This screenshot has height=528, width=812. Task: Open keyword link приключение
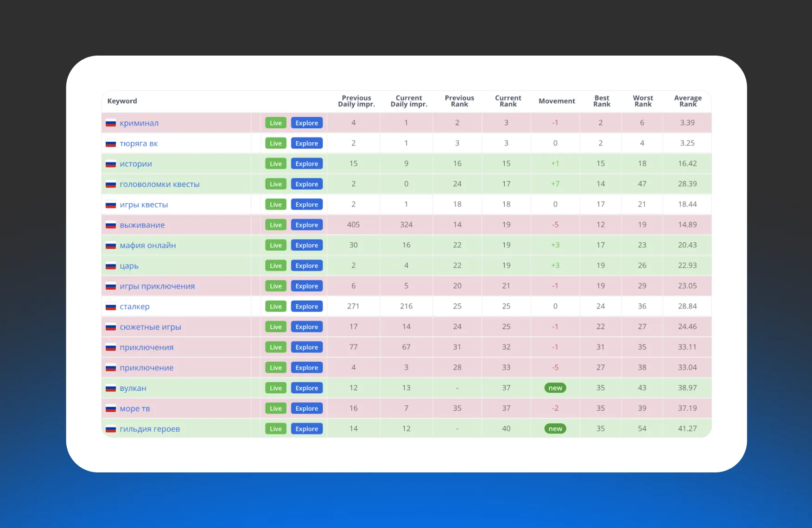146,368
